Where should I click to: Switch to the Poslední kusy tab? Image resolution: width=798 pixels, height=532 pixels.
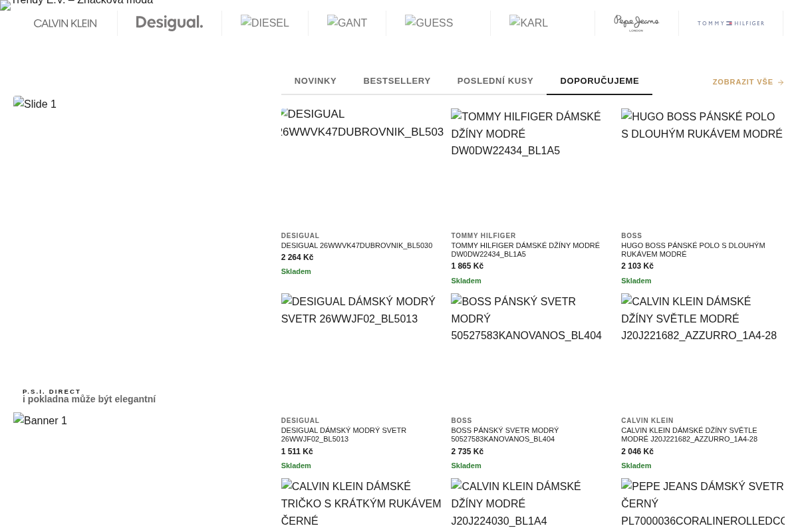point(495,81)
